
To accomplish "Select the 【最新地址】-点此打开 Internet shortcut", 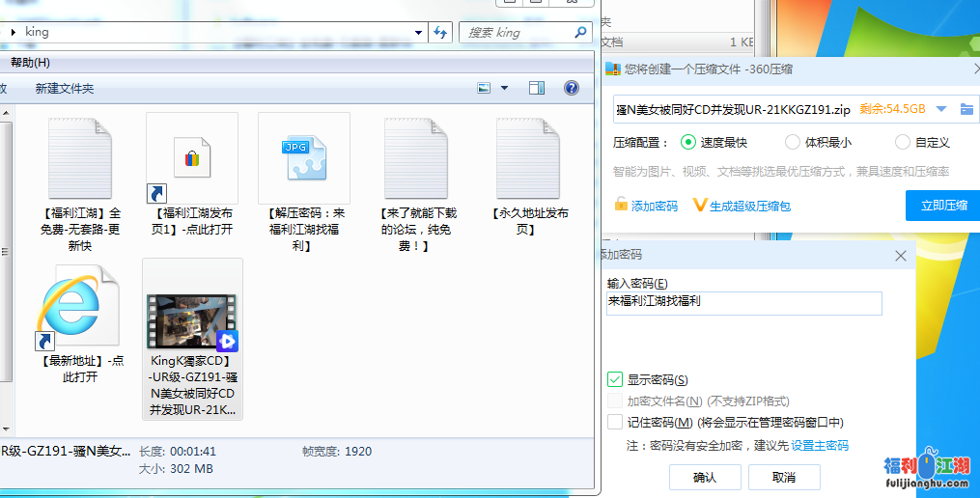I will [79, 321].
